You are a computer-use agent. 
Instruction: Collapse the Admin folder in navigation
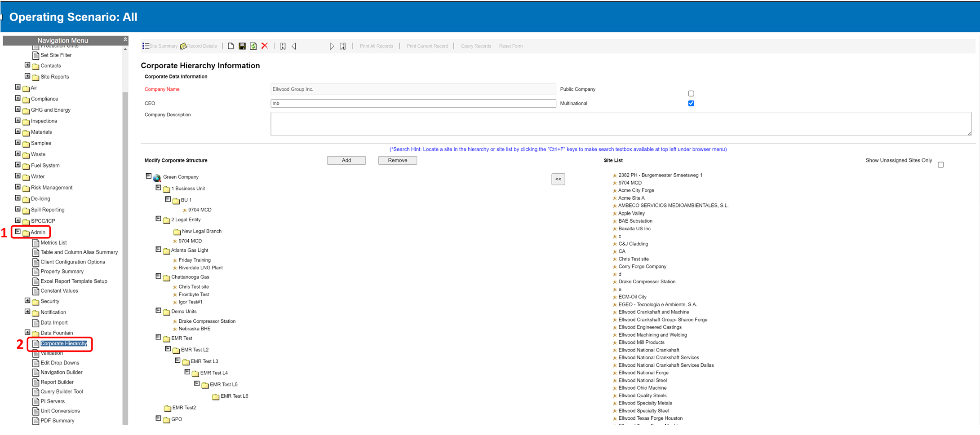pyautogui.click(x=18, y=232)
